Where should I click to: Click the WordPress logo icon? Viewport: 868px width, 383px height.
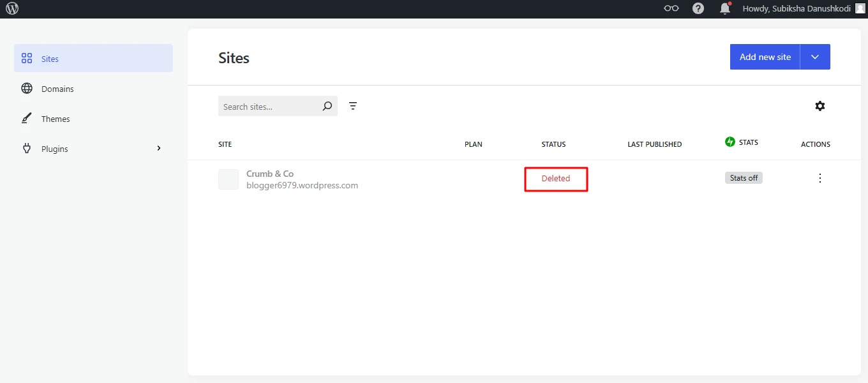[12, 9]
